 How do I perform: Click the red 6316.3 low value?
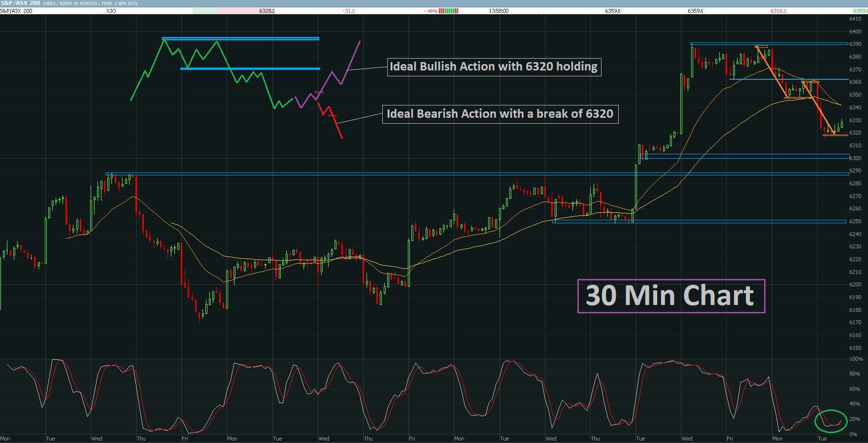point(778,11)
